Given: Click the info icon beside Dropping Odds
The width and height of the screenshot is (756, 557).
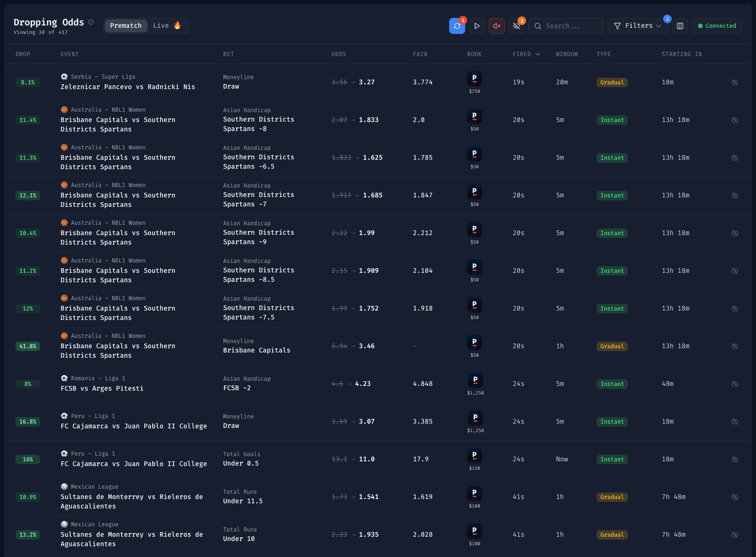Looking at the screenshot, I should [x=91, y=22].
